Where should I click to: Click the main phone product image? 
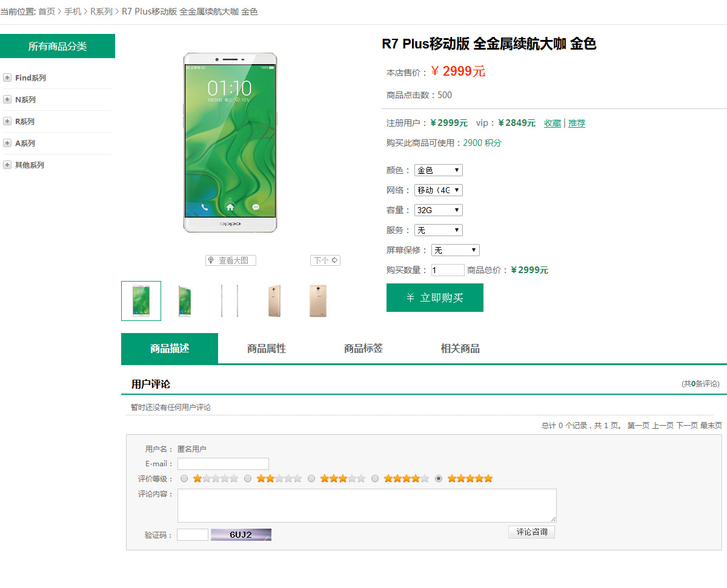(x=230, y=143)
